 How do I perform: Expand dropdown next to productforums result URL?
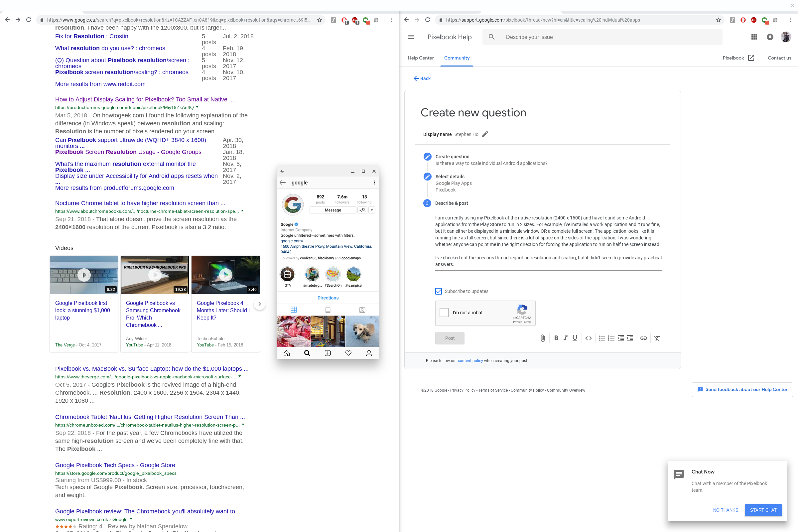click(198, 107)
